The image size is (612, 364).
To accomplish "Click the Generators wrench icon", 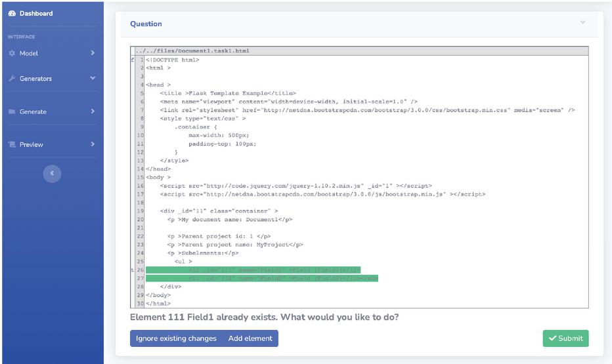I will [12, 79].
